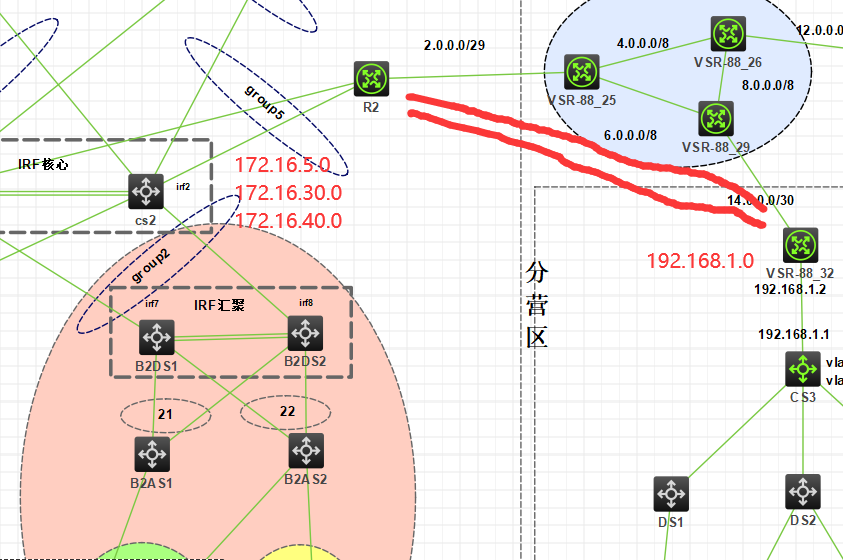Click the 14.0.0.0/30 subnet label

tap(760, 200)
